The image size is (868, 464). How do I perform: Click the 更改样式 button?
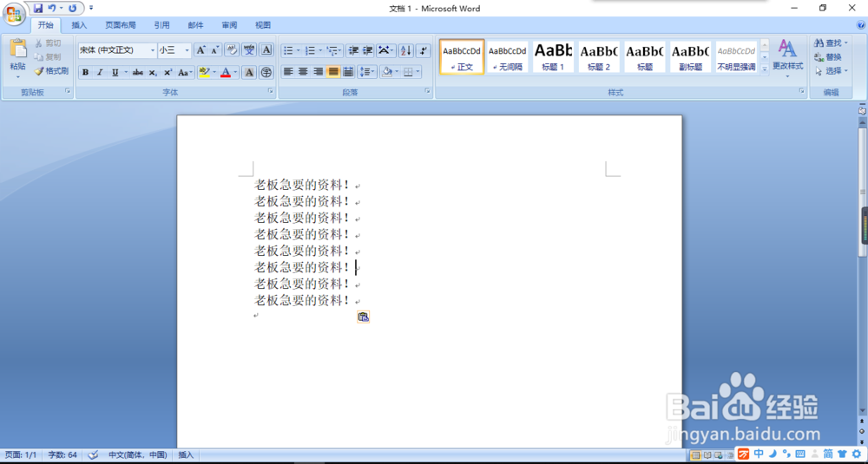click(x=788, y=58)
